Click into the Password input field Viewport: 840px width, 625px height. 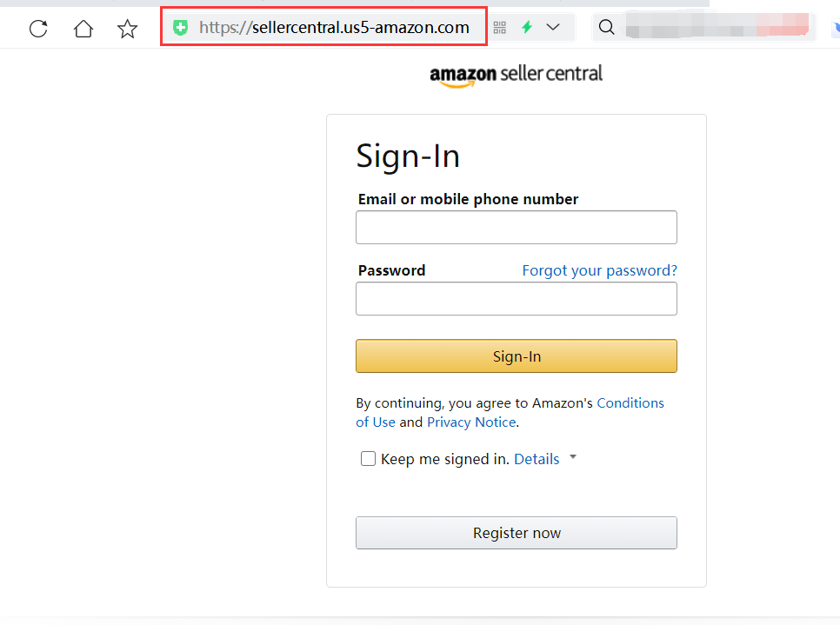517,299
